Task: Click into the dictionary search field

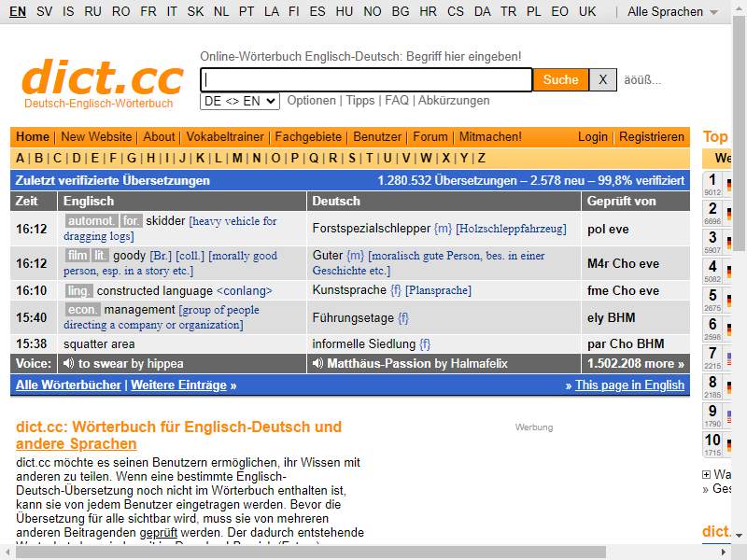Action: click(366, 79)
